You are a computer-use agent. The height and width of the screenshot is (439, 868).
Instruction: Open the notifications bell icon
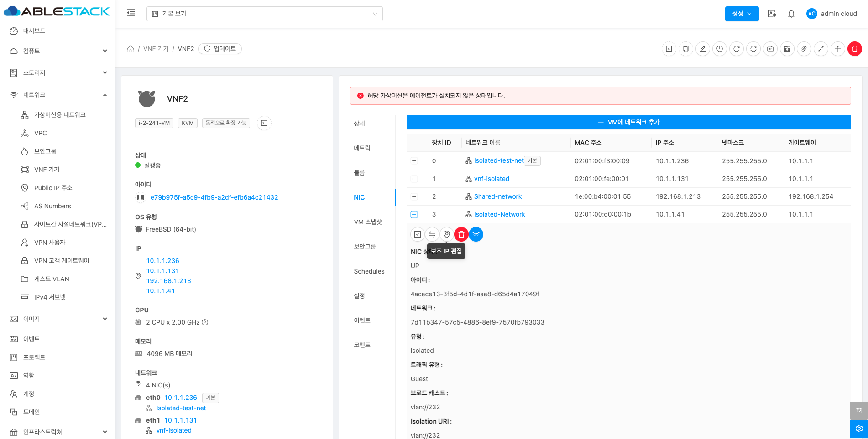point(791,14)
